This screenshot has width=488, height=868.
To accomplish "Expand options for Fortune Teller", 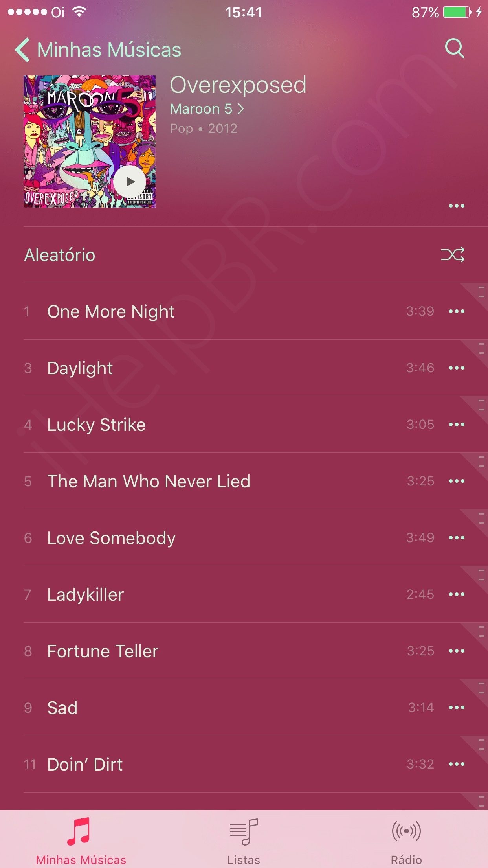I will [457, 651].
